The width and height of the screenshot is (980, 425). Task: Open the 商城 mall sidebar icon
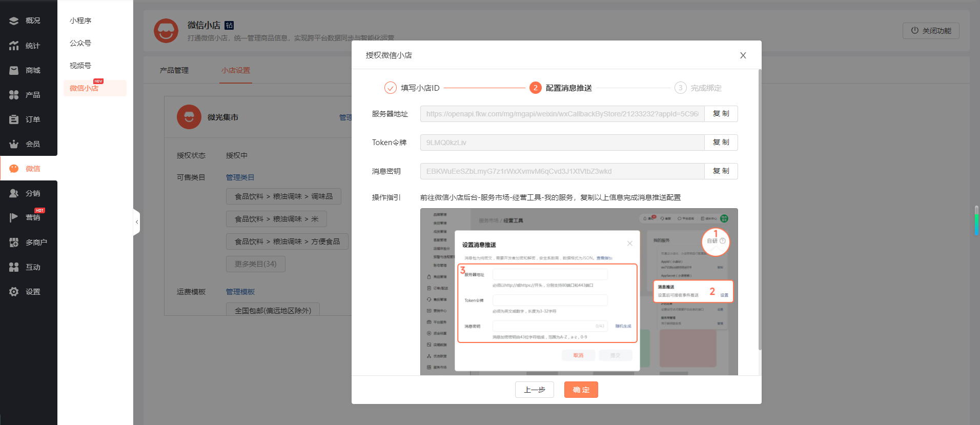14,70
